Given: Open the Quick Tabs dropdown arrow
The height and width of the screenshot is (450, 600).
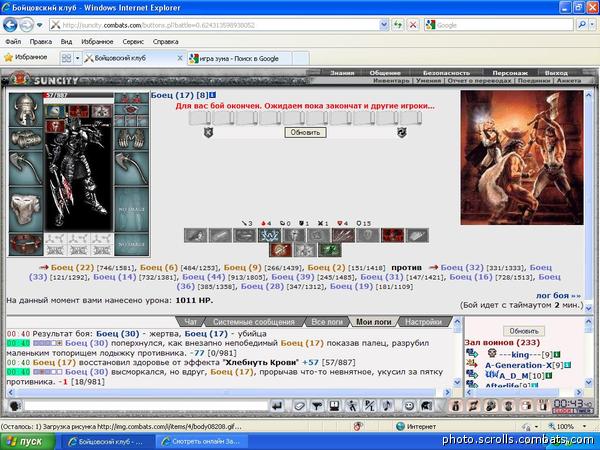Looking at the screenshot, I should coord(78,58).
